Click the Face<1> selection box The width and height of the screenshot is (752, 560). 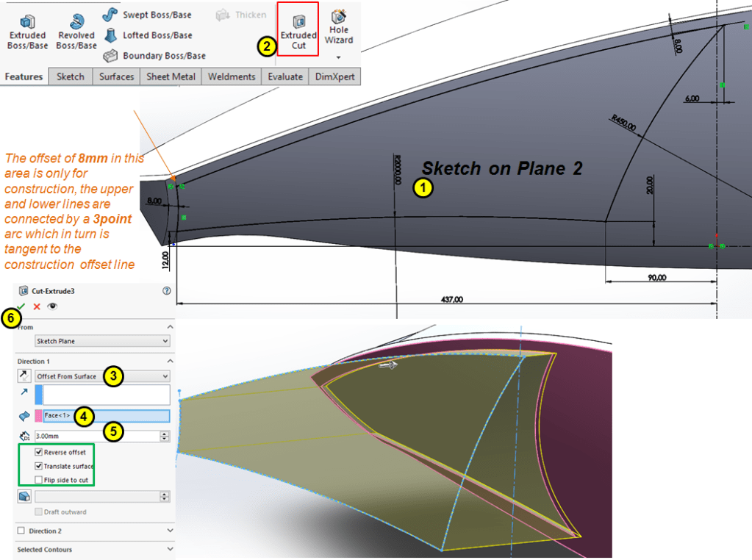[107, 416]
